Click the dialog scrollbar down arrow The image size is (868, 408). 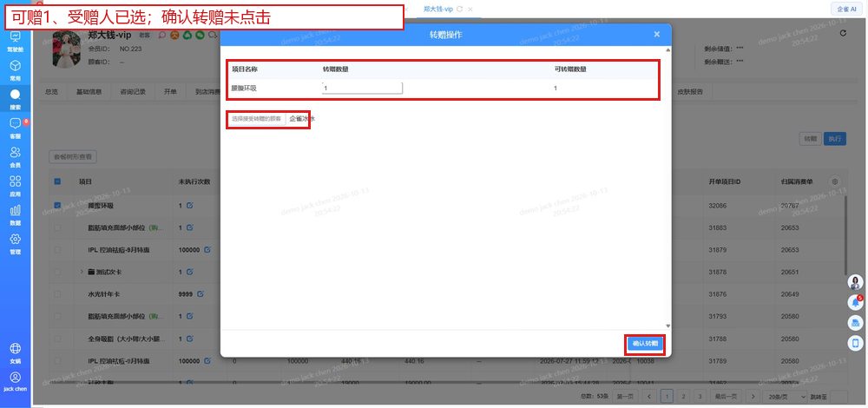667,326
